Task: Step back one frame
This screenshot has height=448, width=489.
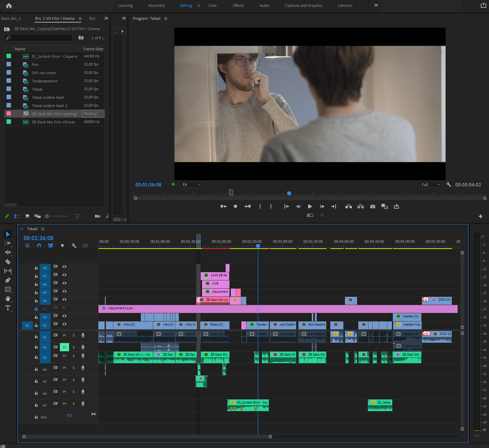Action: pyautogui.click(x=298, y=206)
